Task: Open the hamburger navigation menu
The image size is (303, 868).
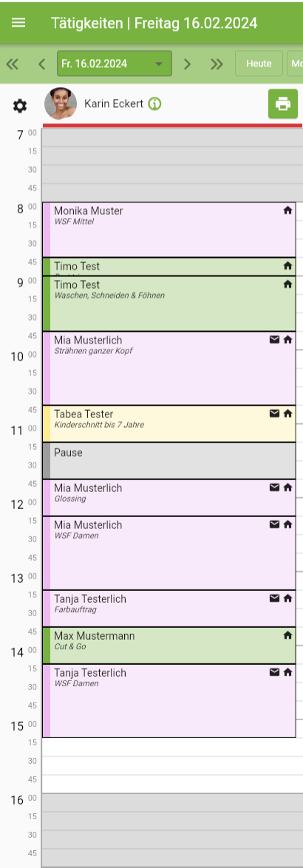Action: pyautogui.click(x=18, y=23)
